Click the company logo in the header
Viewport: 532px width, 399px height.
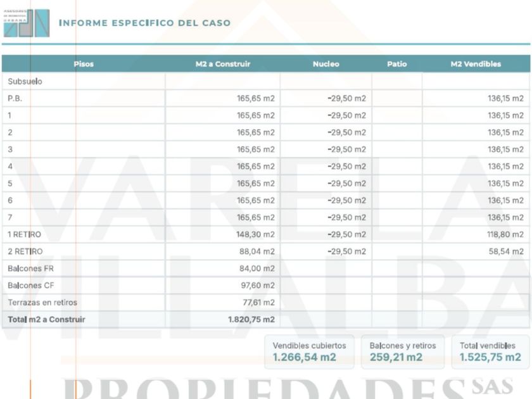point(27,23)
